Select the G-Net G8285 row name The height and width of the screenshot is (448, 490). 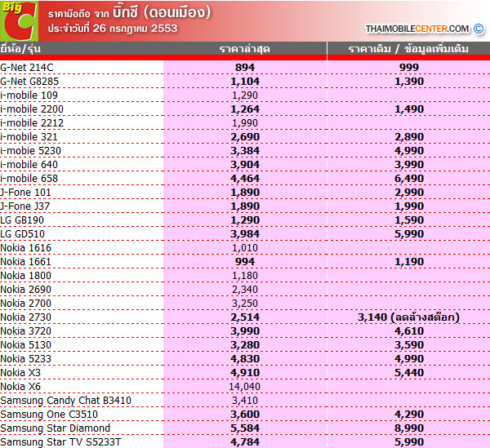pyautogui.click(x=29, y=81)
